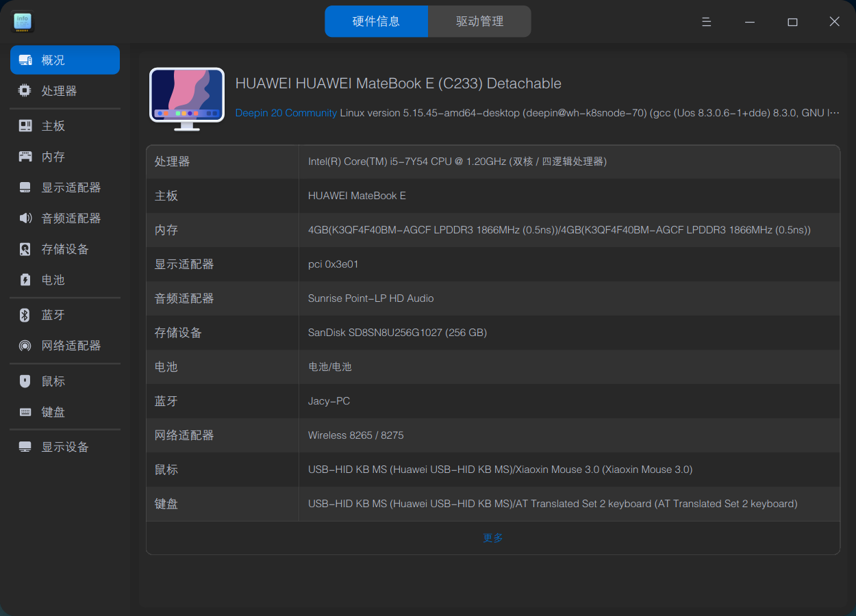Switch to the 驱动管理 tab
The image size is (856, 616).
coord(479,21)
